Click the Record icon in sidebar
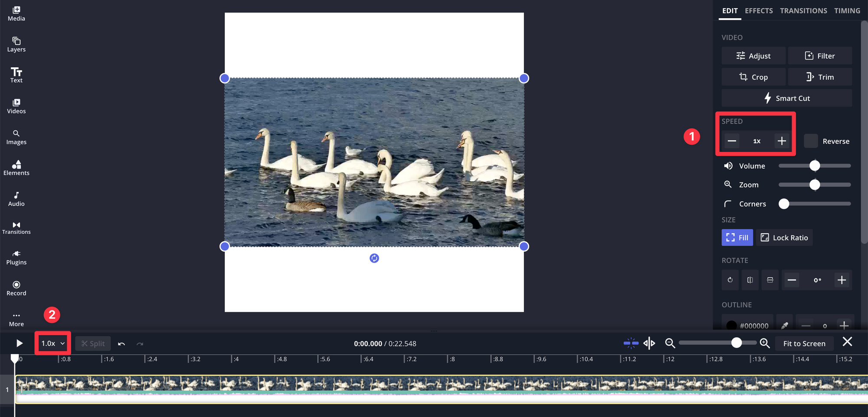 [x=16, y=288]
